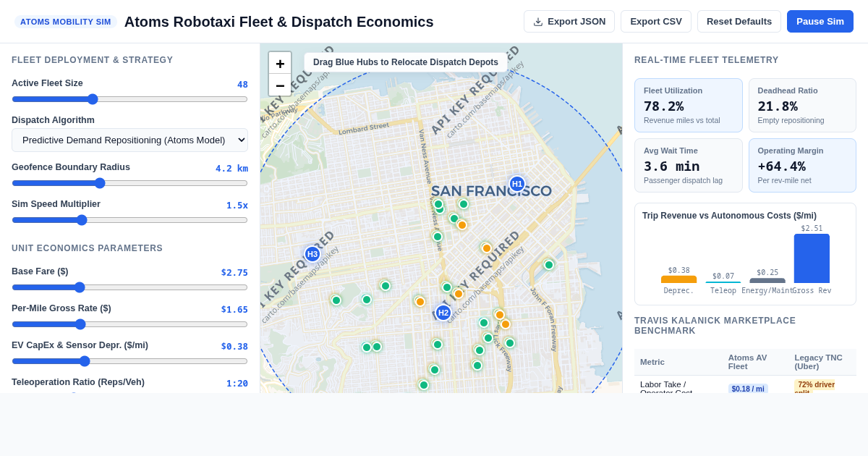Click the SAN FRANCISCO map label
The image size is (868, 456).
point(491,191)
